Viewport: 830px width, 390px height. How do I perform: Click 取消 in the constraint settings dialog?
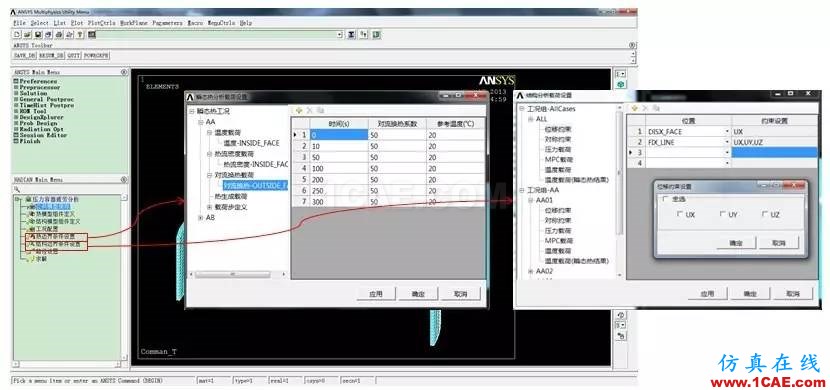(779, 243)
